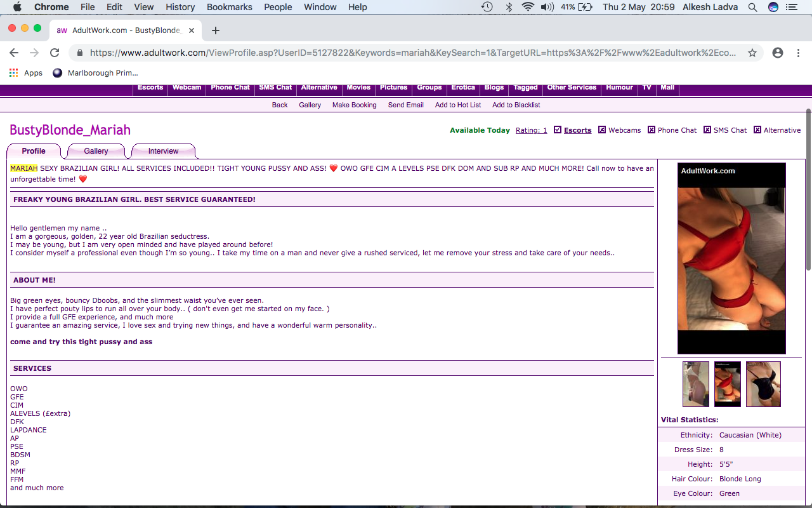Image resolution: width=812 pixels, height=508 pixels.
Task: Open the View menu
Action: click(144, 7)
